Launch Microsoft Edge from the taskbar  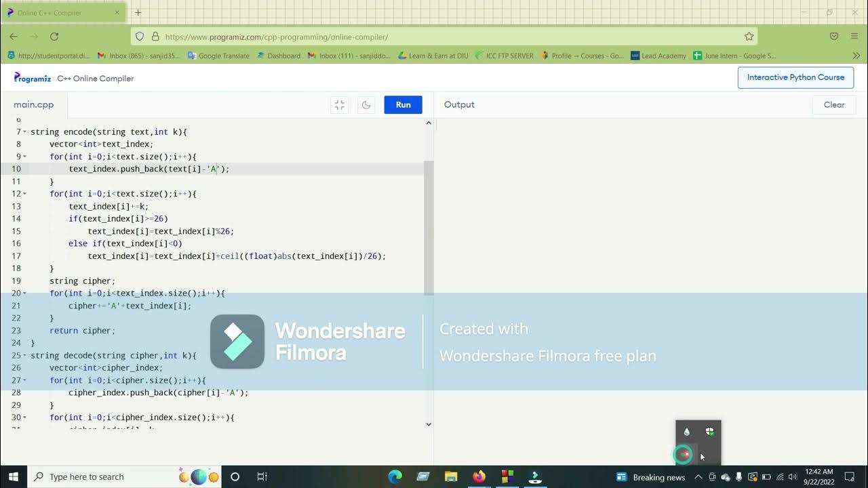pyautogui.click(x=395, y=476)
